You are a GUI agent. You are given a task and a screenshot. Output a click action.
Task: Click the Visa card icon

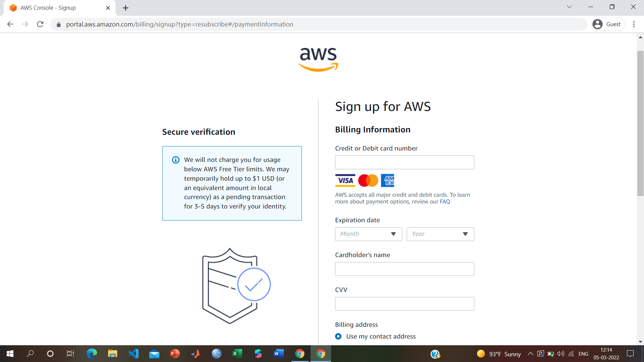[344, 180]
